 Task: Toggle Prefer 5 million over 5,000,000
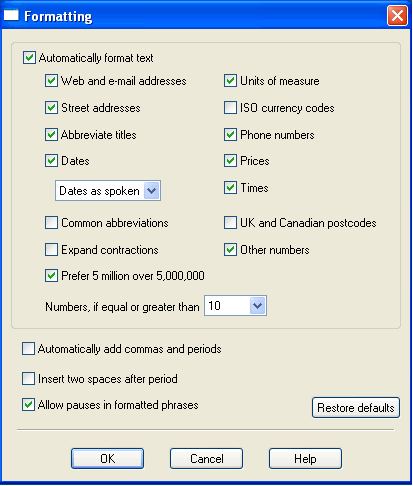pyautogui.click(x=51, y=276)
